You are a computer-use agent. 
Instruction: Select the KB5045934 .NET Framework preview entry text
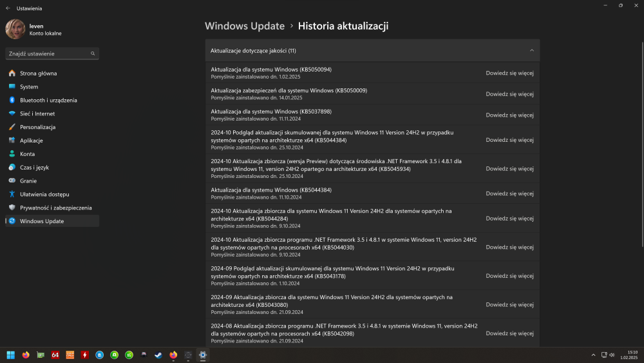pos(336,165)
